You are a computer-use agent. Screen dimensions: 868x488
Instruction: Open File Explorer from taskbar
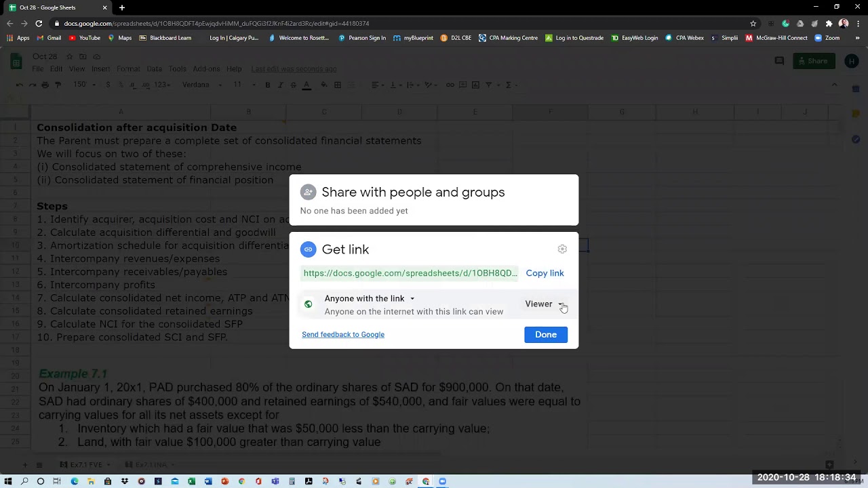[x=91, y=481]
